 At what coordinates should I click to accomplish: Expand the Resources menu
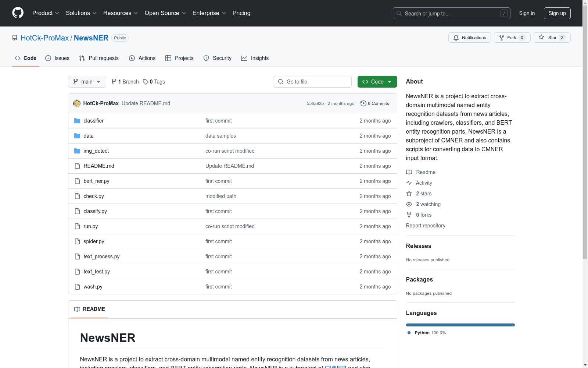(121, 13)
